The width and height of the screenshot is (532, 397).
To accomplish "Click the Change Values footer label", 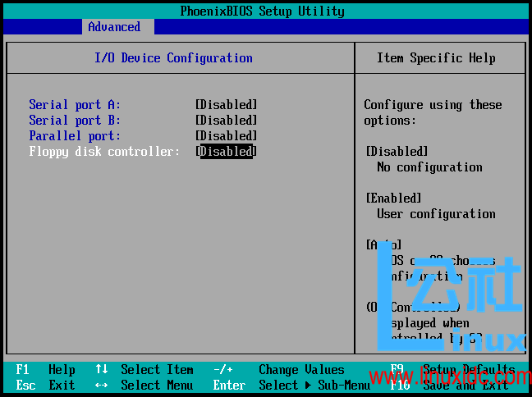I will tap(301, 370).
